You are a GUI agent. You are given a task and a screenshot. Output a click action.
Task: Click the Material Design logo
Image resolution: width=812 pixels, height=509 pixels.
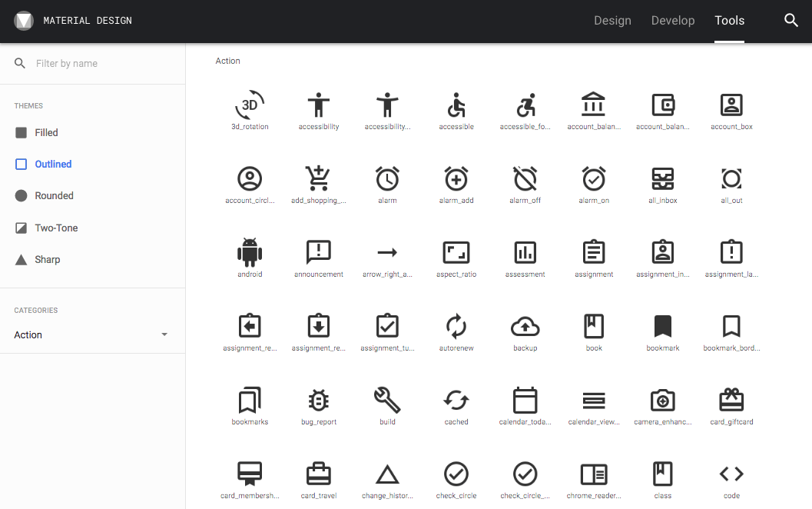point(24,21)
